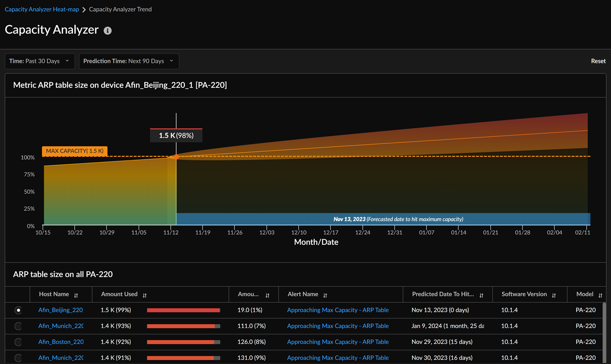Open Afin_Boston_220 host name link
This screenshot has width=611, height=364.
pos(61,342)
